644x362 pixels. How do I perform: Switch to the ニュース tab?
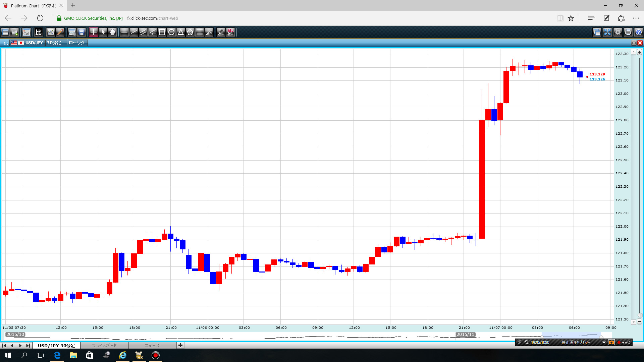click(152, 345)
